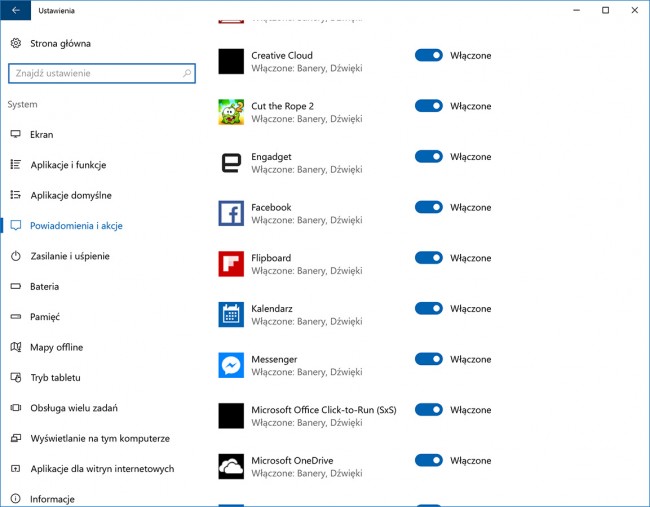
Task: Click Włączone label beside Cut the Rope 2
Action: coord(471,106)
